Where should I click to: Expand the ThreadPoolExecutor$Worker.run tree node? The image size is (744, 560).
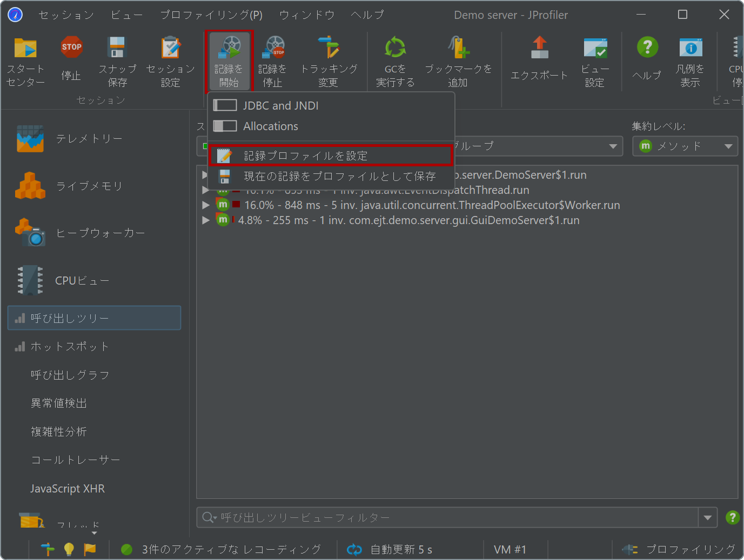pyautogui.click(x=205, y=205)
